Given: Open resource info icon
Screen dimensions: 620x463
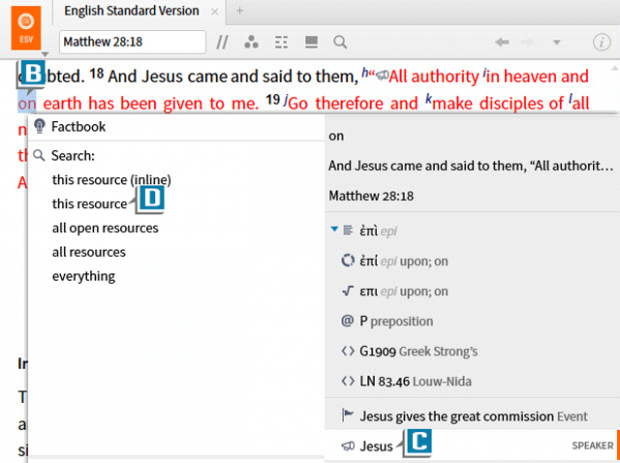Looking at the screenshot, I should pyautogui.click(x=602, y=42).
